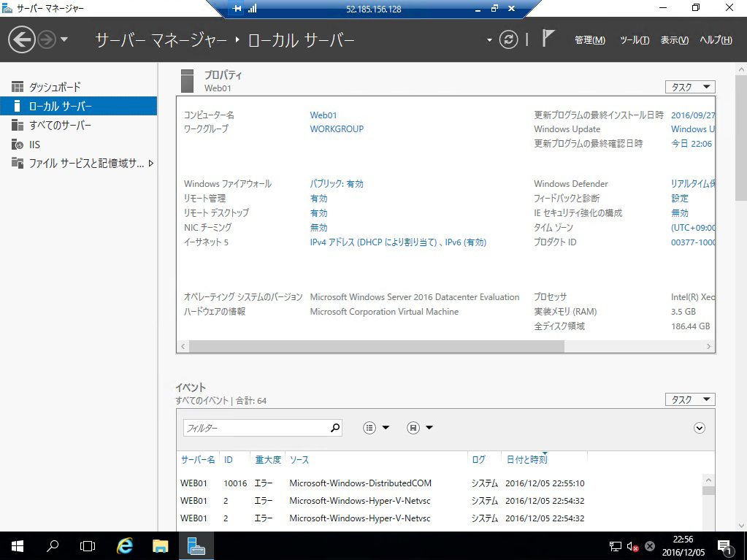Sort by 日付と時刻 column header
This screenshot has width=747, height=560.
point(526,459)
